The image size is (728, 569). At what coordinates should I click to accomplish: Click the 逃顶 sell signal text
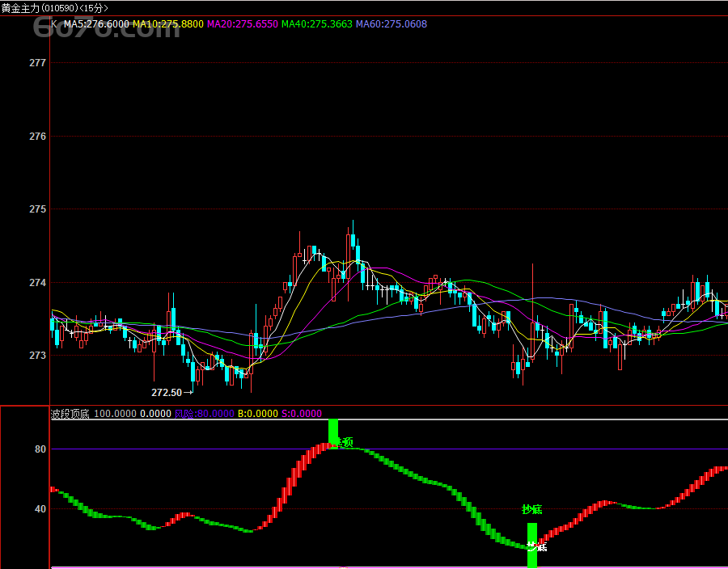(345, 442)
